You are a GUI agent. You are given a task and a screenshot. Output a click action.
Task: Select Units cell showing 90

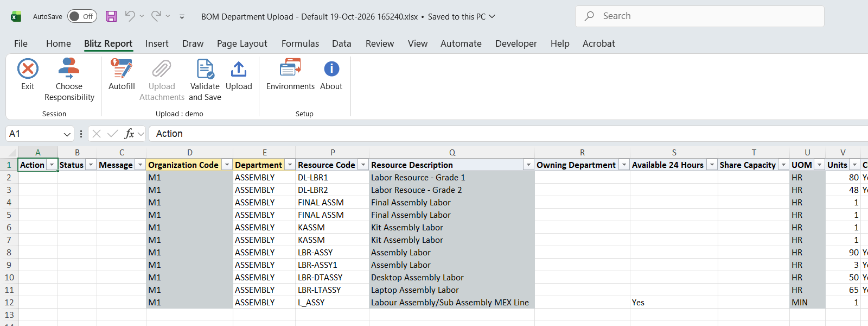click(843, 253)
